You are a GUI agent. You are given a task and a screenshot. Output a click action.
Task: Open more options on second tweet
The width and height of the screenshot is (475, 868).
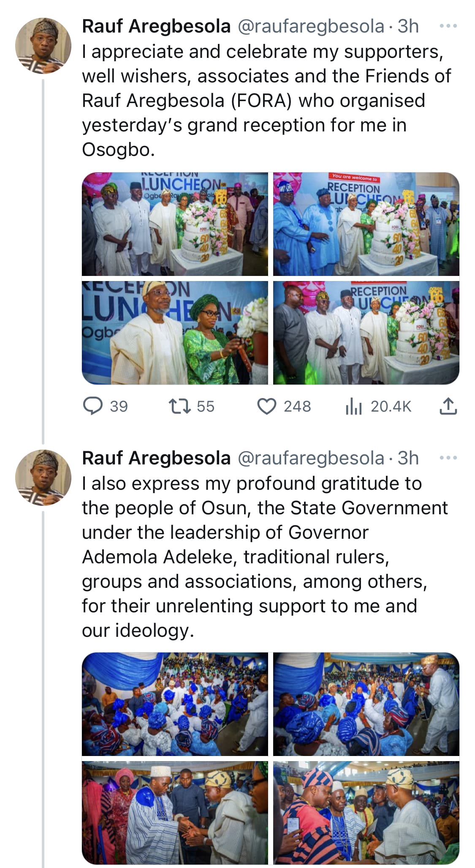pyautogui.click(x=448, y=458)
